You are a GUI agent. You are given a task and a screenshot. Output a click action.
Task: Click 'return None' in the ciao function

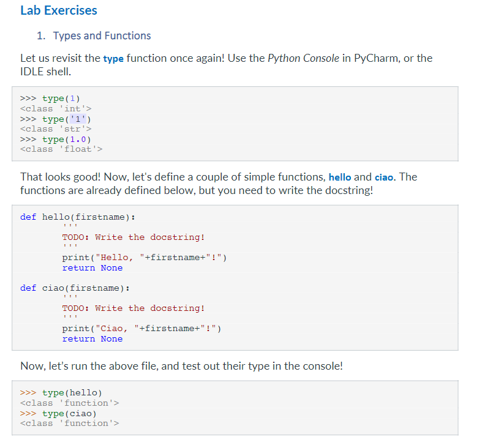(x=92, y=339)
